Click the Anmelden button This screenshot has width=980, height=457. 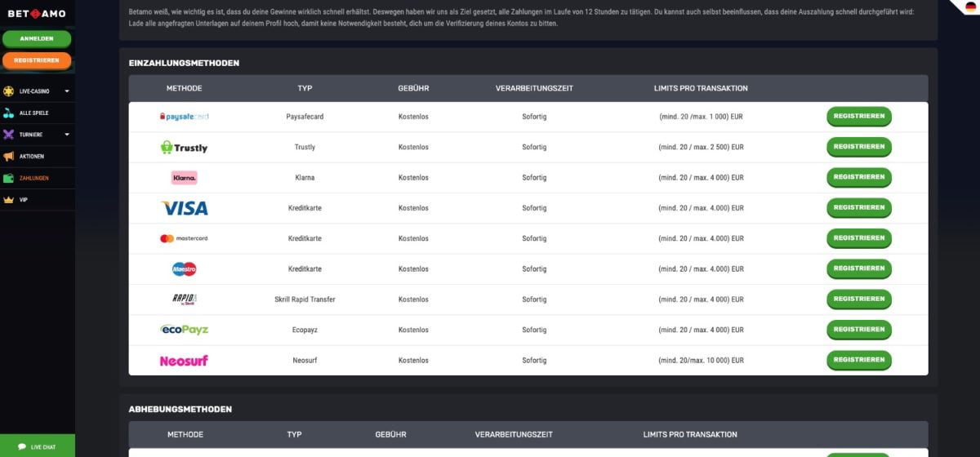pyautogui.click(x=37, y=38)
